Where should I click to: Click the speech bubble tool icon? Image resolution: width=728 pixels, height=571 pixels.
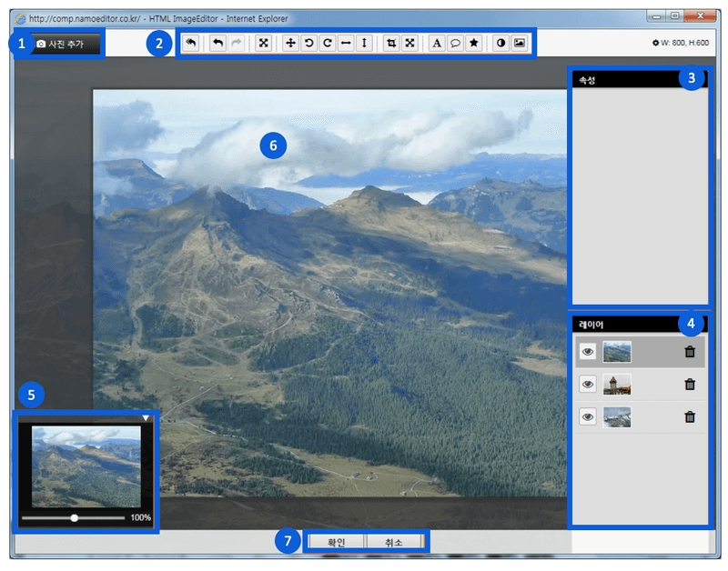[x=455, y=44]
